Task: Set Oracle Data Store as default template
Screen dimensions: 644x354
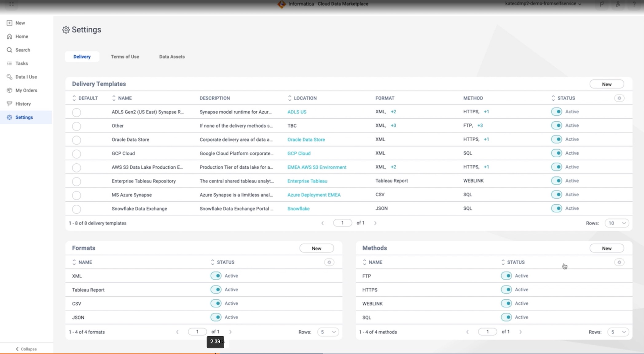Action: (x=77, y=140)
